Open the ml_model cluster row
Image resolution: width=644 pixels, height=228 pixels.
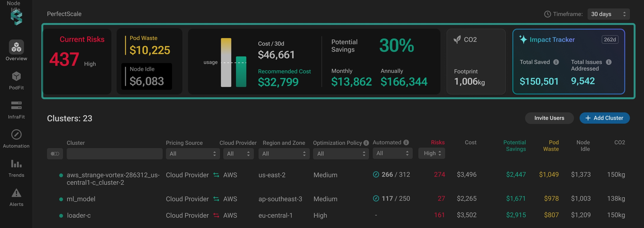coord(81,199)
